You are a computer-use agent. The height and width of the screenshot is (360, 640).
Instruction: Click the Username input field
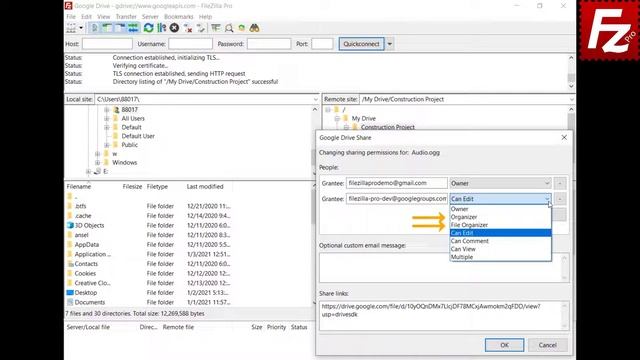(x=191, y=44)
